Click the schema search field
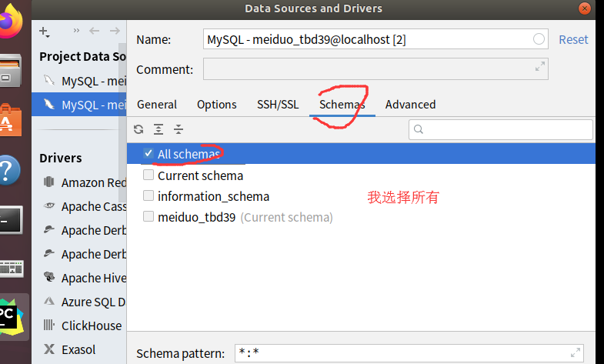This screenshot has width=604, height=364. coord(500,129)
